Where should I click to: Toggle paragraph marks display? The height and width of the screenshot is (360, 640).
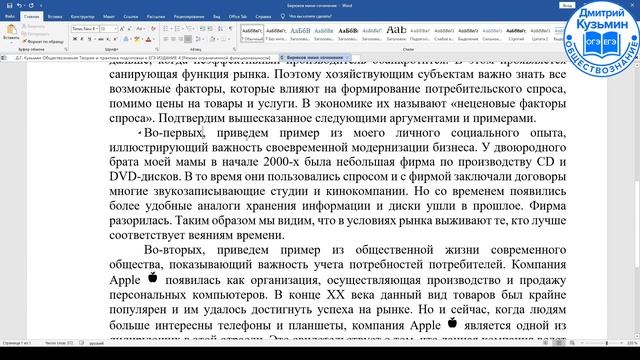click(x=231, y=29)
